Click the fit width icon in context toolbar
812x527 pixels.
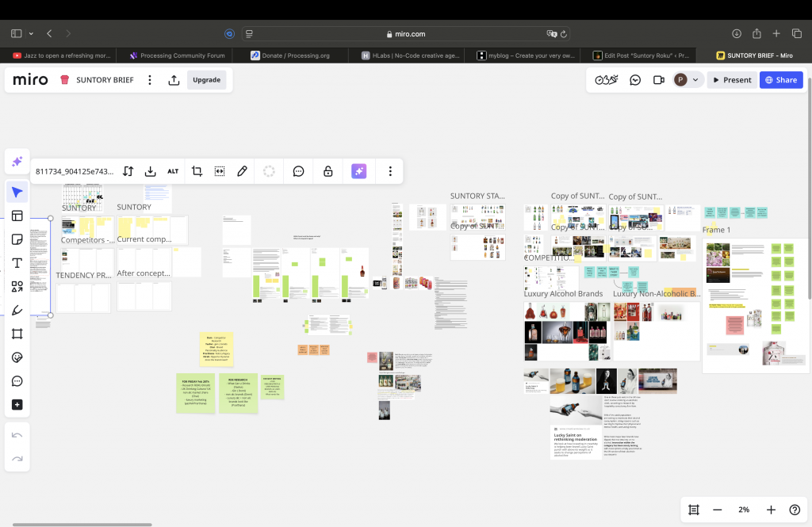coord(220,171)
